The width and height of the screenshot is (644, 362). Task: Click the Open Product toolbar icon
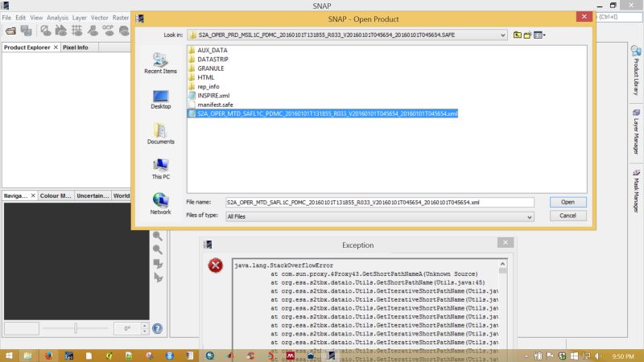[10, 31]
